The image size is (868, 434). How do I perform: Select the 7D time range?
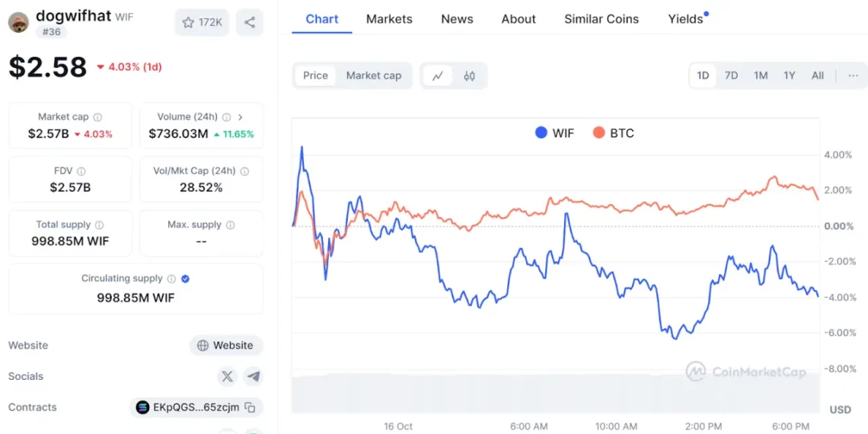point(731,75)
